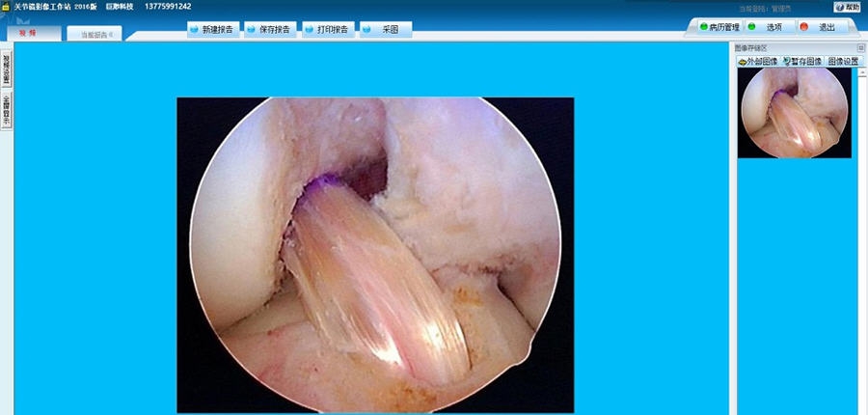Click the 退出 (exit) button
This screenshot has height=415, width=868.
[823, 27]
